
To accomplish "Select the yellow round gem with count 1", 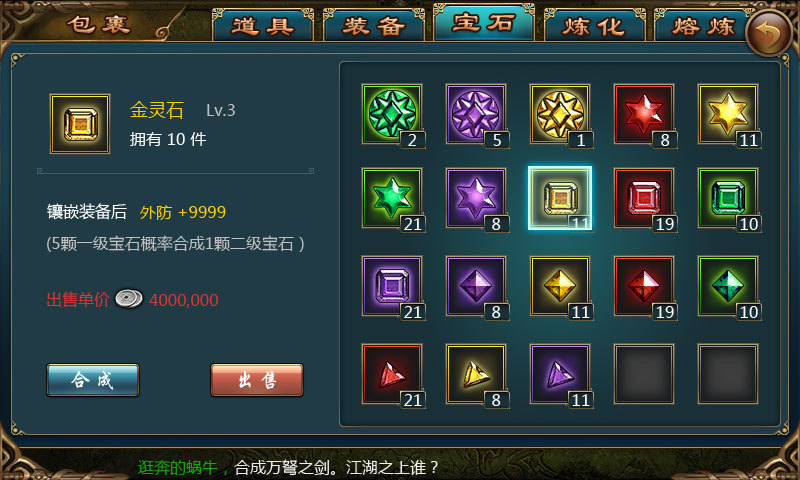I will (x=560, y=114).
